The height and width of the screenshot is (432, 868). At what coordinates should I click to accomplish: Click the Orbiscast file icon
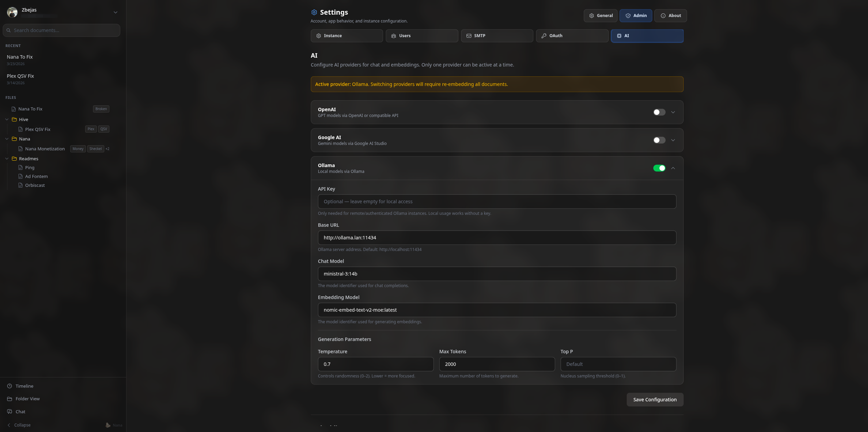[20, 185]
